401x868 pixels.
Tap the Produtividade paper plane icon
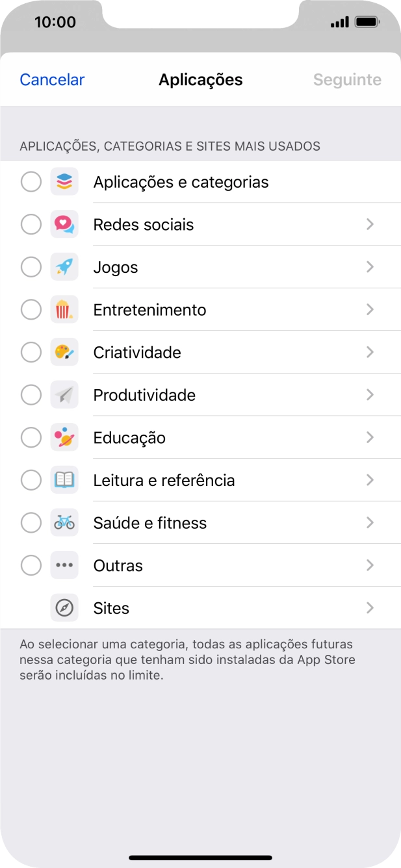pos(64,394)
